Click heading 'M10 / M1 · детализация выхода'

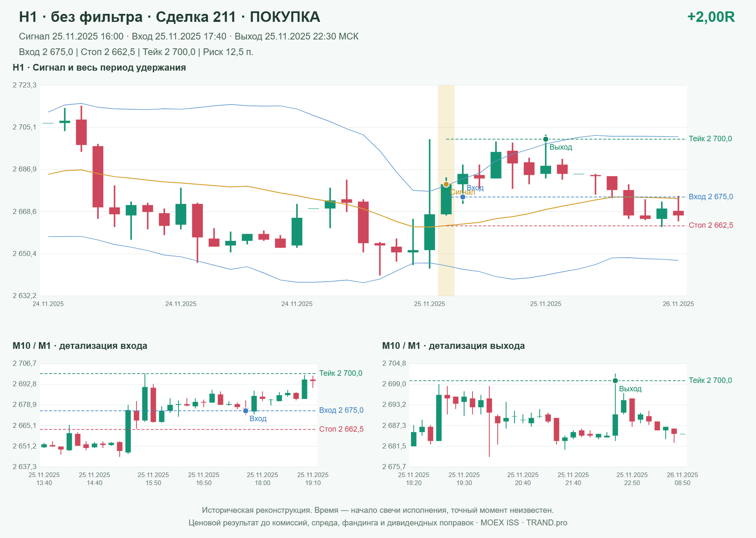point(453,346)
